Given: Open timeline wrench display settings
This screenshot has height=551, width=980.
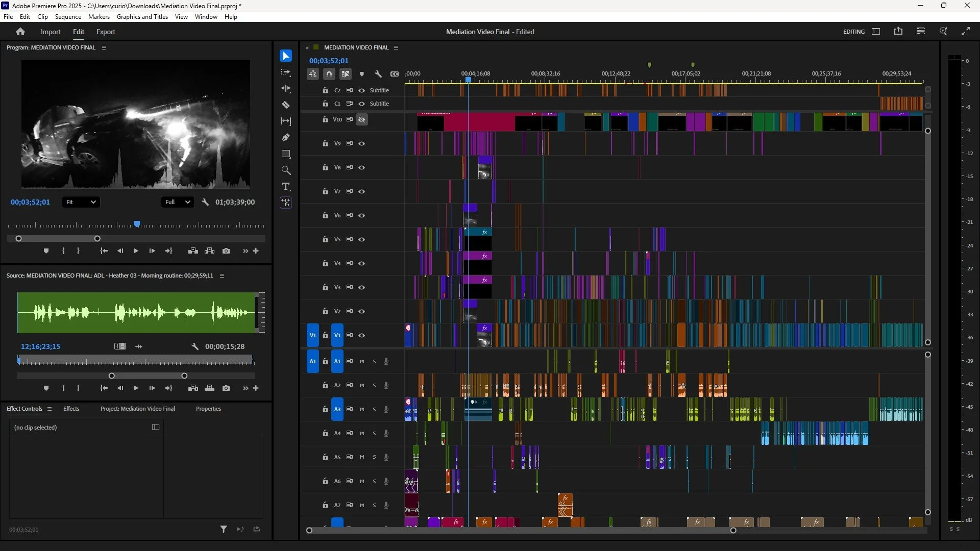Looking at the screenshot, I should tap(378, 74).
